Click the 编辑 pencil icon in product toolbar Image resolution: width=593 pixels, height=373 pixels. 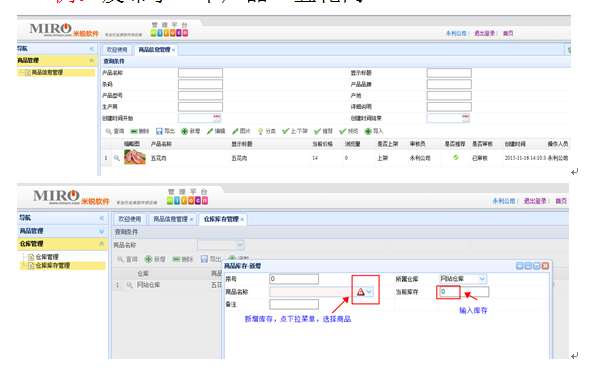coord(210,131)
